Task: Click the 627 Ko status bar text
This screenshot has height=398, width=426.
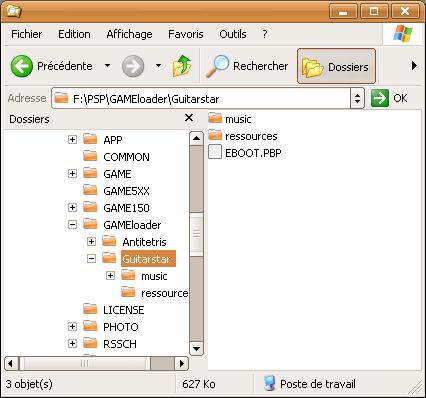Action: point(199,384)
